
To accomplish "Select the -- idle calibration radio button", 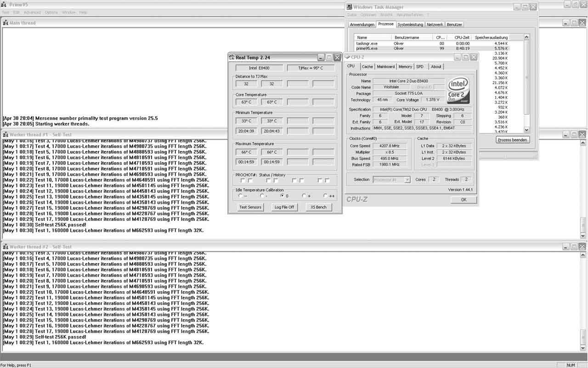I will [x=240, y=196].
